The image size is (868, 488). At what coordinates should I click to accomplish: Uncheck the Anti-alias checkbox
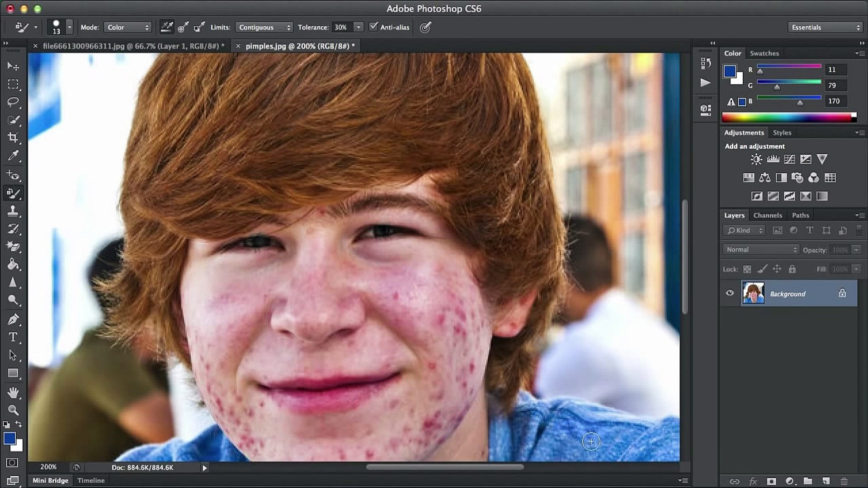pyautogui.click(x=373, y=27)
